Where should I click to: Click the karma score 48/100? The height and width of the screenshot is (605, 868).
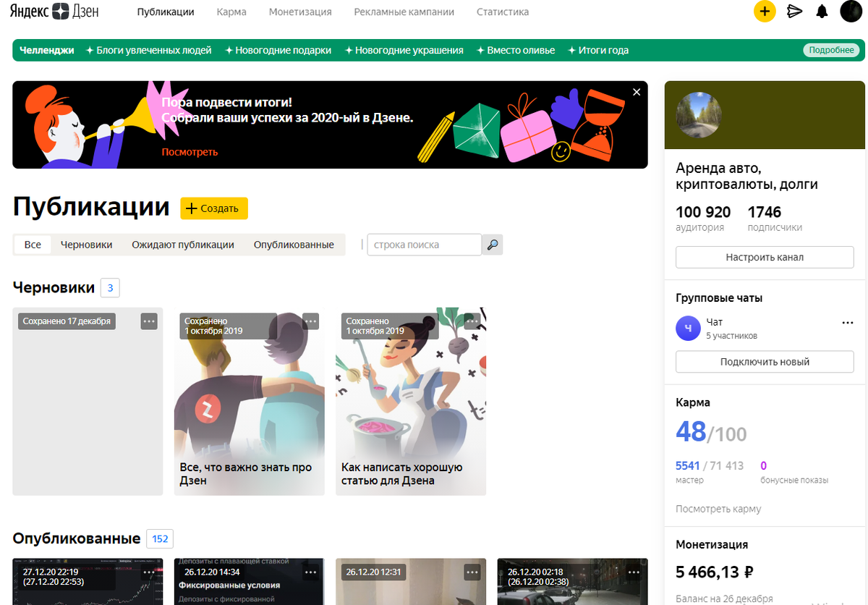coord(711,432)
